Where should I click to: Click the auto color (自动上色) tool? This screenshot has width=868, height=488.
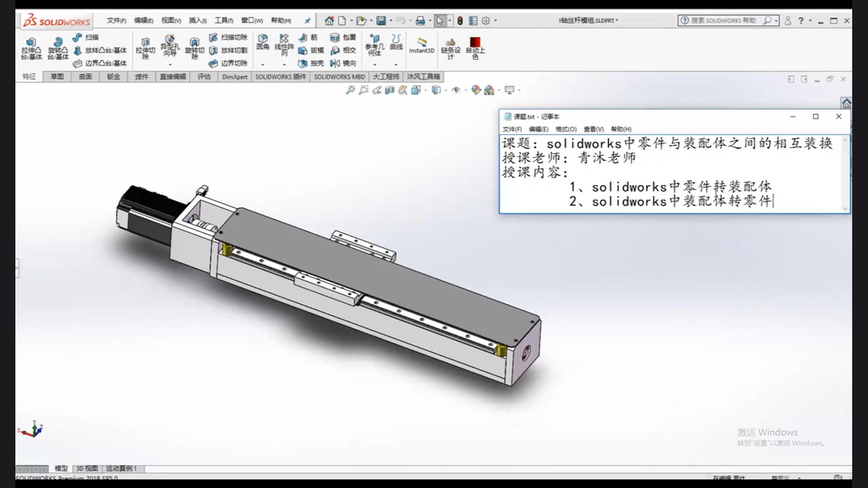pos(475,49)
